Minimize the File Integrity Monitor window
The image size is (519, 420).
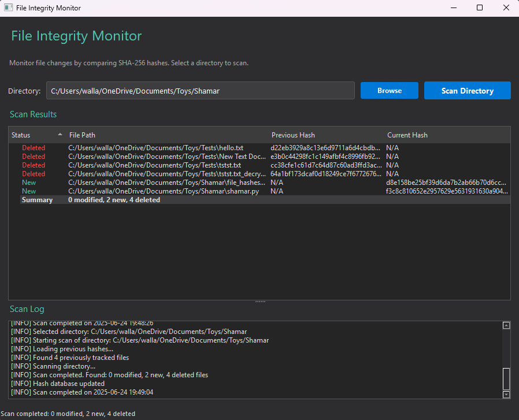coord(454,8)
